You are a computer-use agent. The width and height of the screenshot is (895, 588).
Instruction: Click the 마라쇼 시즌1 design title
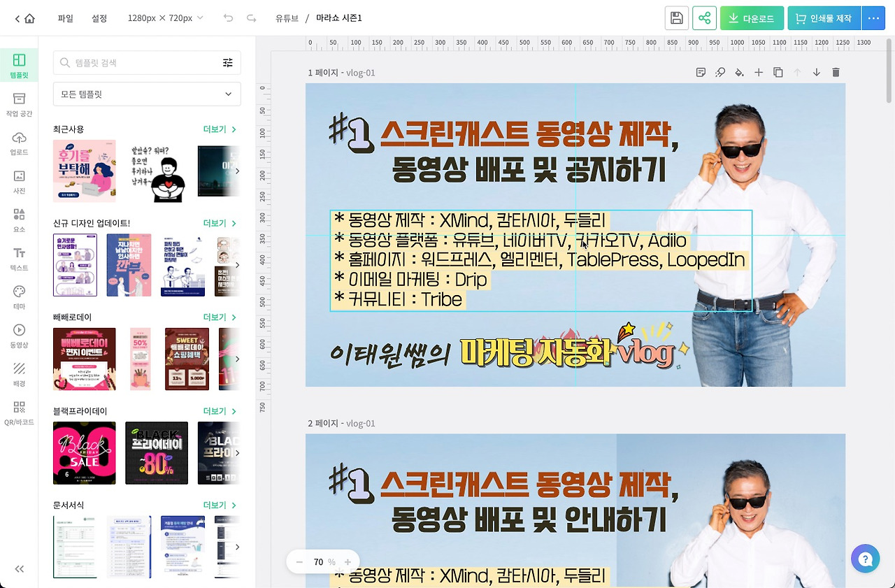pos(339,18)
